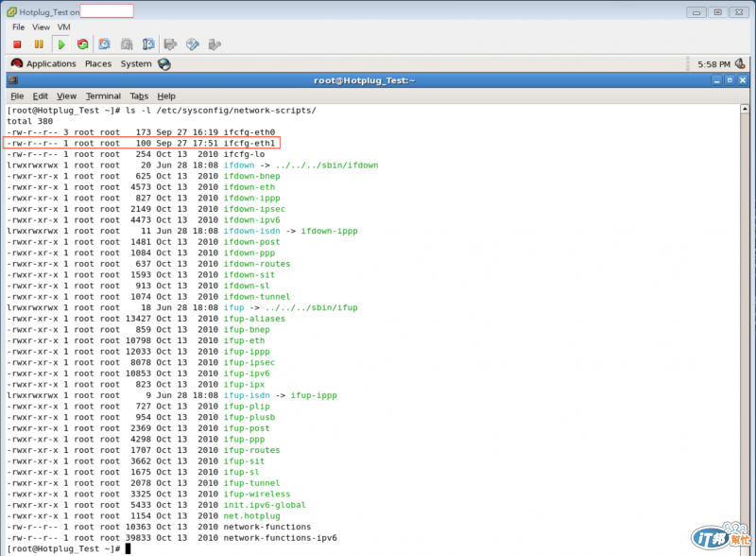756x556 pixels.
Task: Click the ifup-sit filename
Action: [x=244, y=461]
